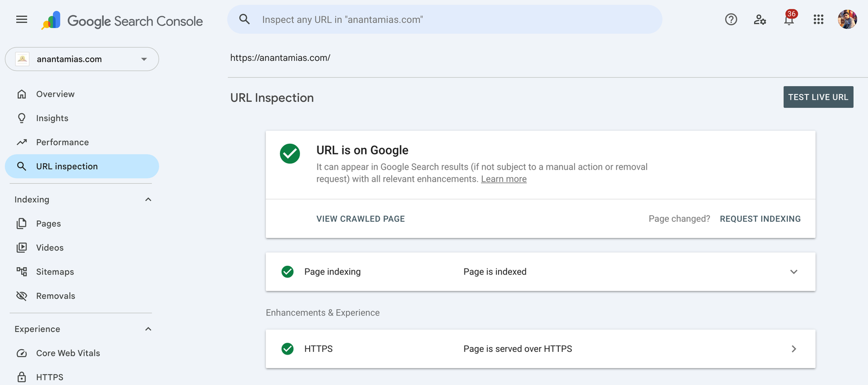Click the Sitemaps tree icon

[22, 272]
